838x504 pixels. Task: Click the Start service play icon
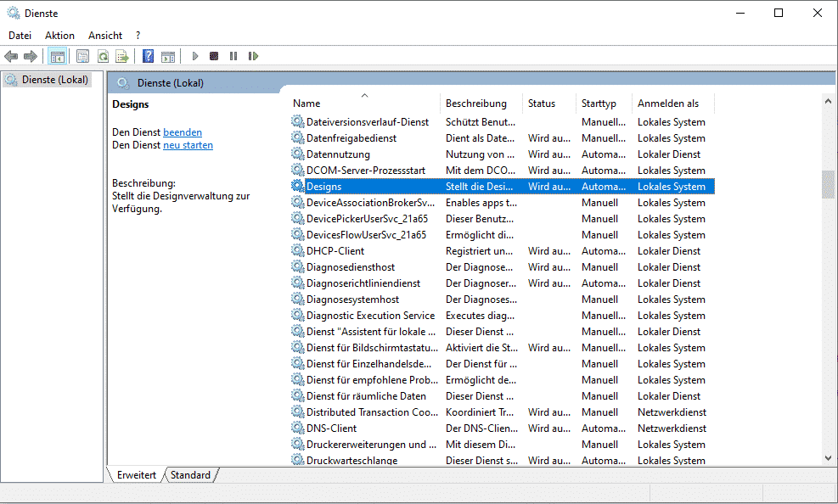tap(195, 56)
